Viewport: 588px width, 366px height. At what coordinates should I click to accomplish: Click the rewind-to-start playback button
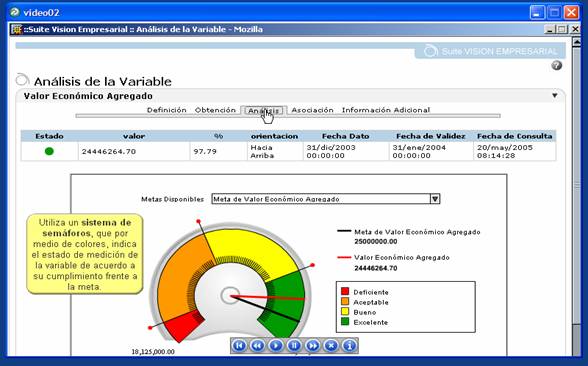(239, 345)
